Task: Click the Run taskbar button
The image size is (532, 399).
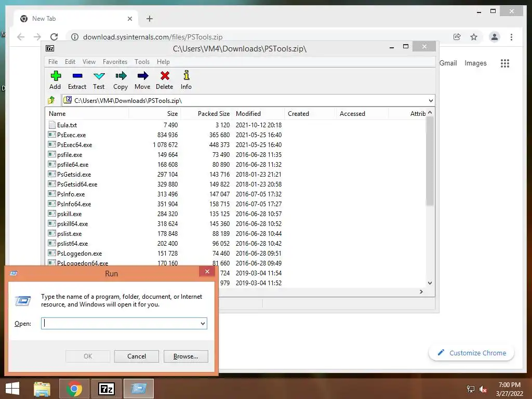Action: pos(139,389)
